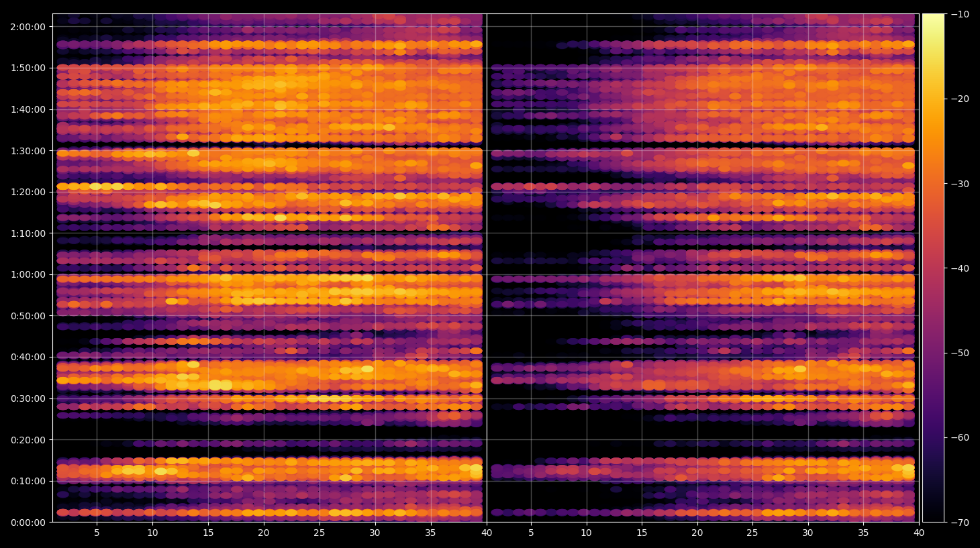Click the 0:10:00 time axis label

coord(28,481)
